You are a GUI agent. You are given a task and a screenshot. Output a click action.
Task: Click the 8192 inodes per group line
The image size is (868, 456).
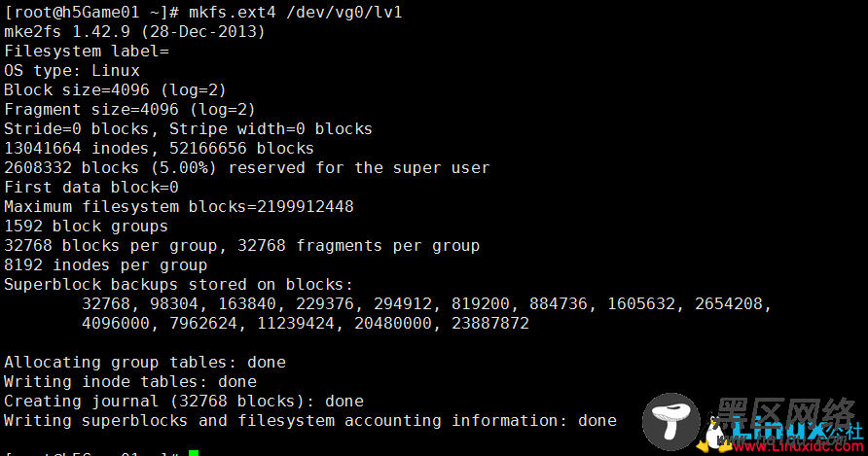pyautogui.click(x=106, y=265)
